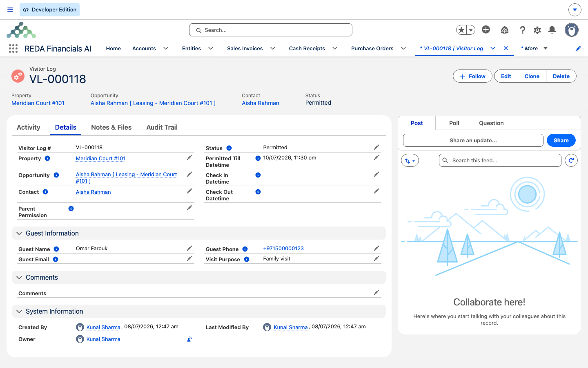Open the Accounts tab dropdown arrow
This screenshot has width=588, height=368.
[x=166, y=48]
